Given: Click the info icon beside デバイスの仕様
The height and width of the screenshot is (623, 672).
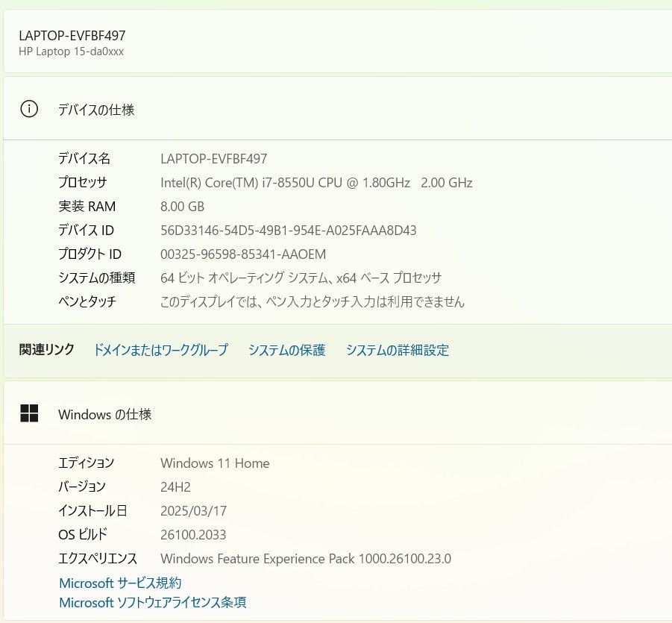Looking at the screenshot, I should [29, 109].
